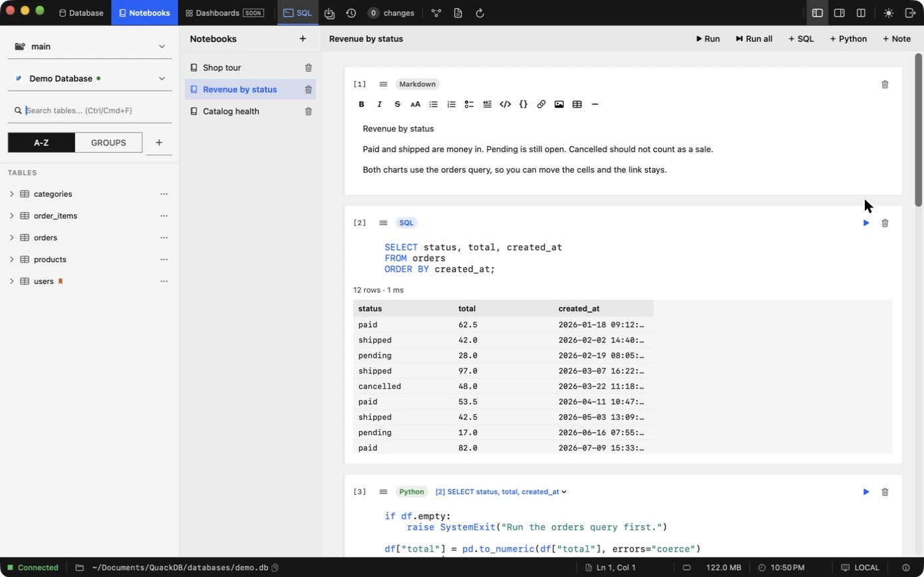Click the Run button in the notebook header
This screenshot has width=924, height=577.
[x=708, y=39]
